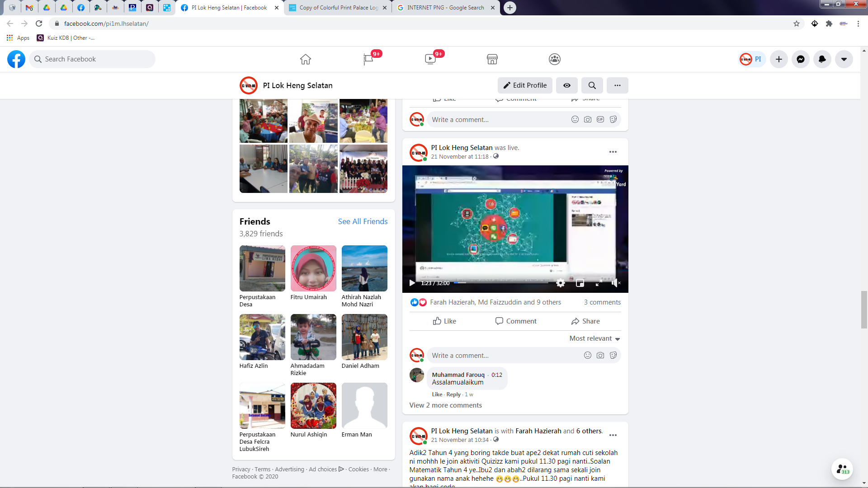The width and height of the screenshot is (868, 488).
Task: Open the Pages flag icon
Action: pyautogui.click(x=368, y=59)
